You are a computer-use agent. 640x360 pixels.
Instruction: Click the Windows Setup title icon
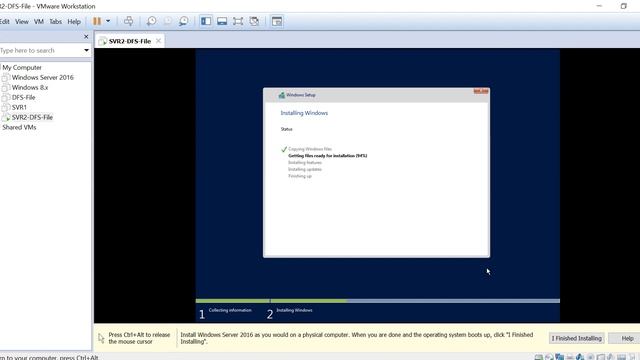pyautogui.click(x=281, y=95)
